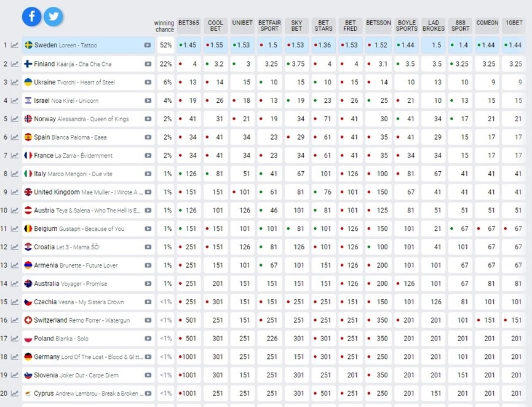The image size is (532, 407).
Task: Play video for Croatia Let 3
Action: tap(148, 247)
